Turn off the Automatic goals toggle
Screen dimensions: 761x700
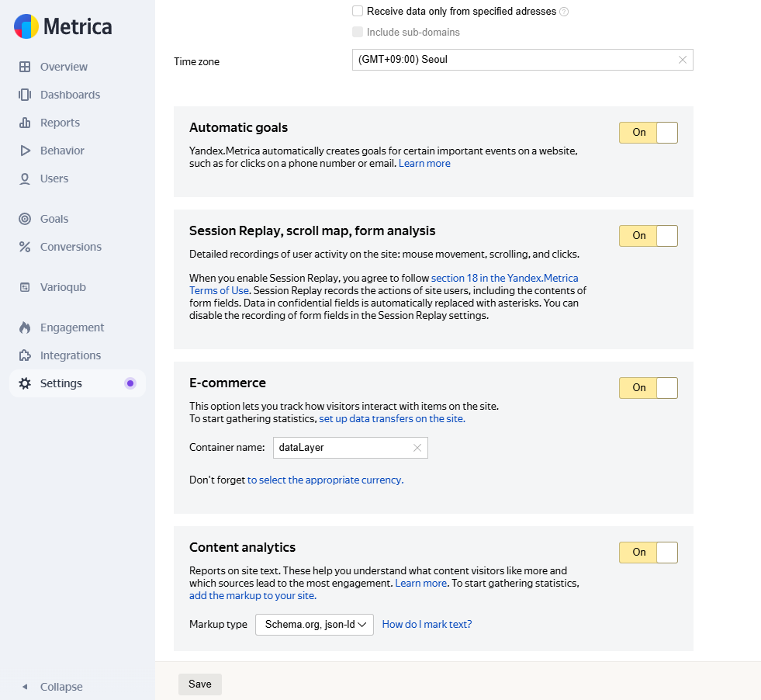[x=649, y=132]
